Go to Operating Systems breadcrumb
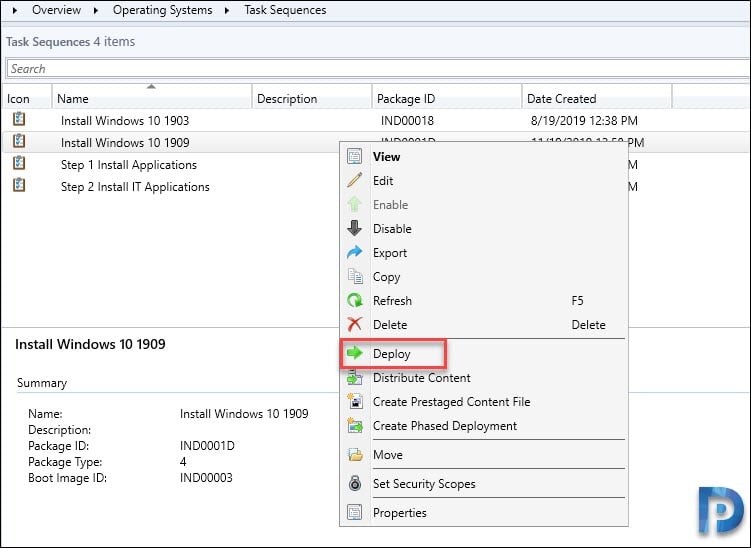Screen dimensions: 751x548 pos(162,10)
